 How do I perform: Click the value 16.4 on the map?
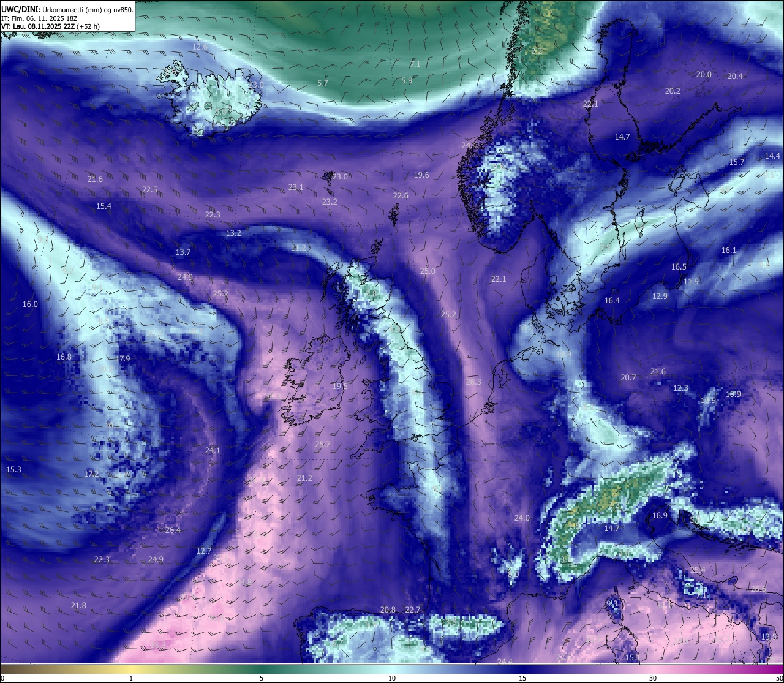[612, 301]
